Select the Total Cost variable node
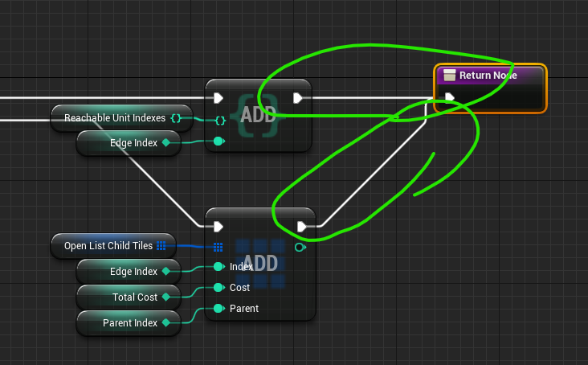This screenshot has width=588, height=365. point(129,297)
